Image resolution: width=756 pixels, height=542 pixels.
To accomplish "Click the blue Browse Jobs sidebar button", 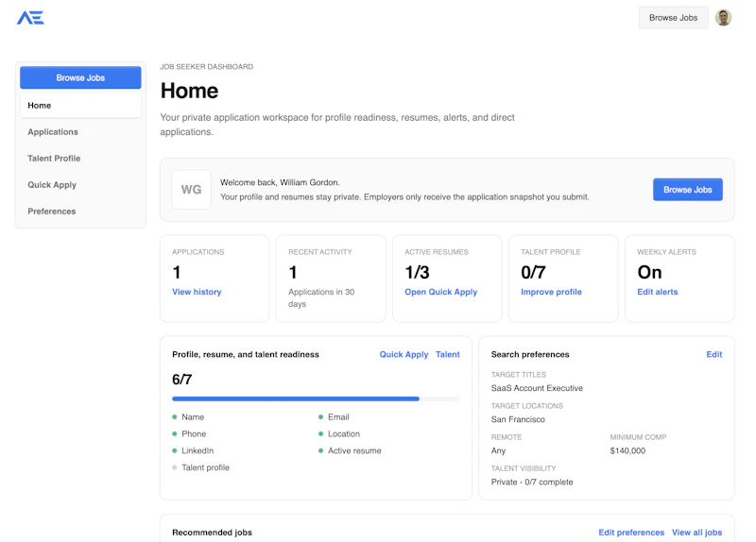I will tap(80, 77).
